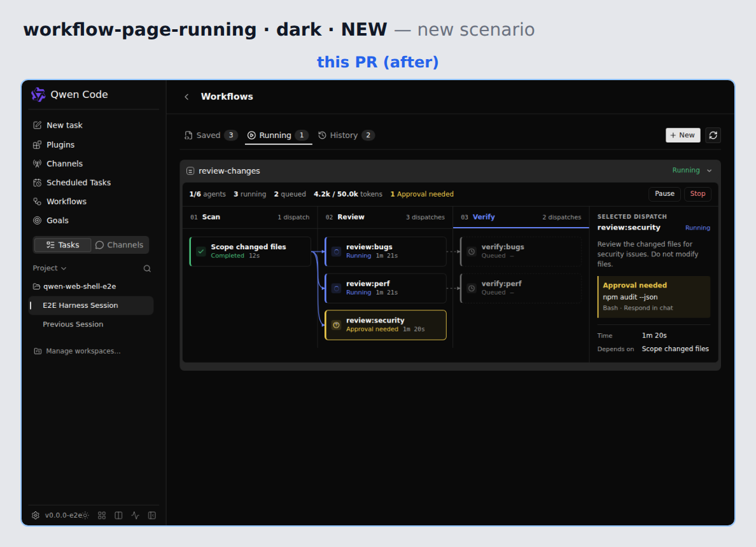This screenshot has height=547, width=756.
Task: Click the Channels antenna icon in sidebar menu
Action: point(37,163)
